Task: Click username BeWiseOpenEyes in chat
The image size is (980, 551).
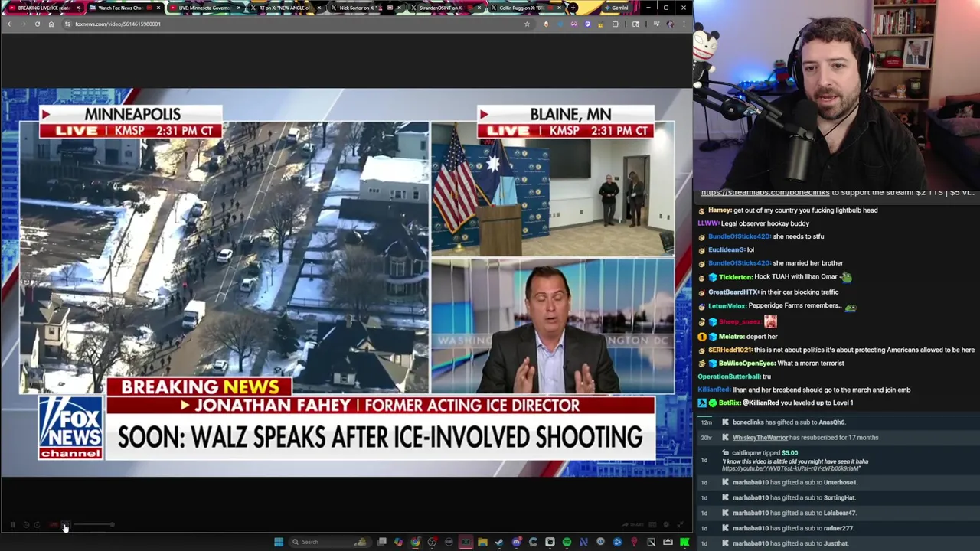Action: pyautogui.click(x=746, y=364)
